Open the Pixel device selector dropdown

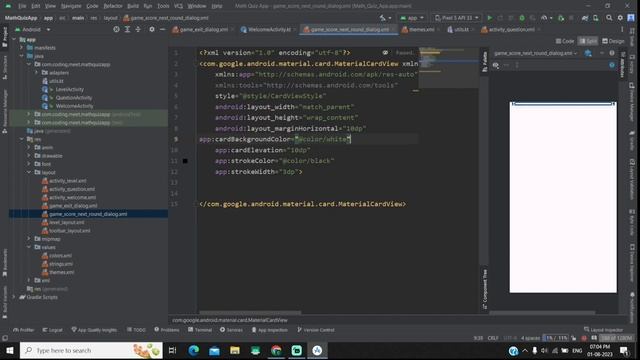click(x=456, y=18)
